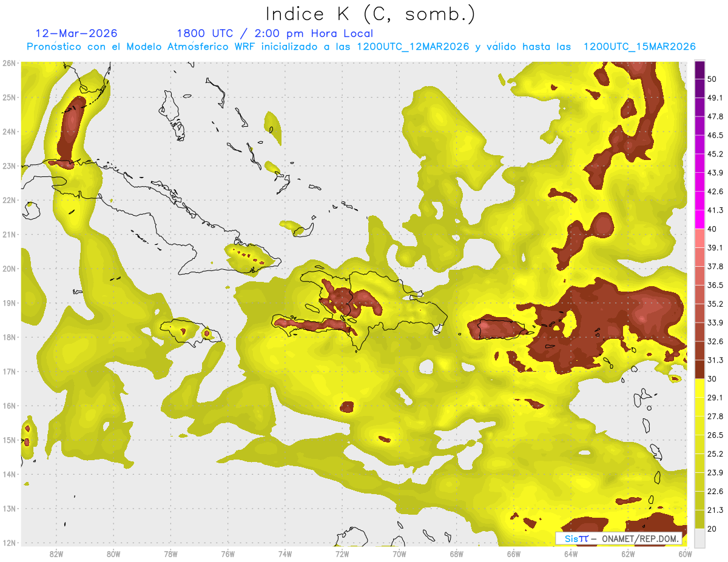Image resolution: width=728 pixels, height=562 pixels.
Task: Click the dark brown swatch between 30 and 31.3
Action: click(699, 369)
